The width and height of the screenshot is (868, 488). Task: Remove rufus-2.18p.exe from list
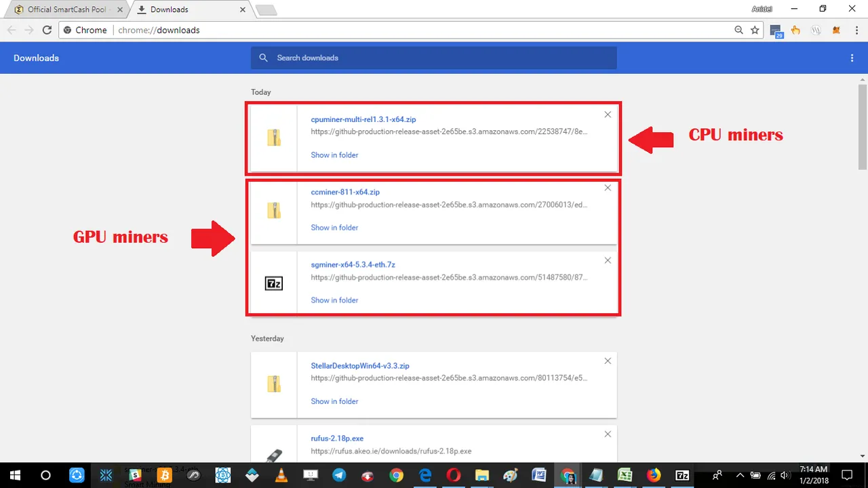pyautogui.click(x=608, y=434)
